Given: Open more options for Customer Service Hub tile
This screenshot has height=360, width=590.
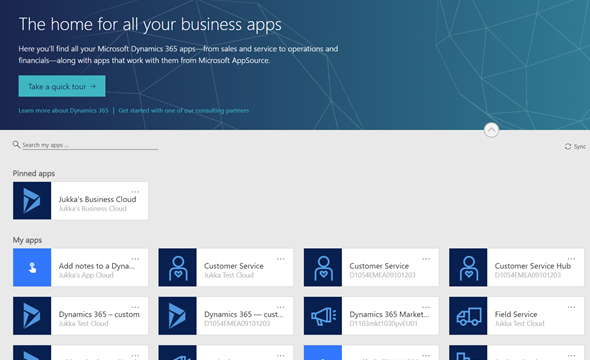Looking at the screenshot, I should pyautogui.click(x=571, y=259).
